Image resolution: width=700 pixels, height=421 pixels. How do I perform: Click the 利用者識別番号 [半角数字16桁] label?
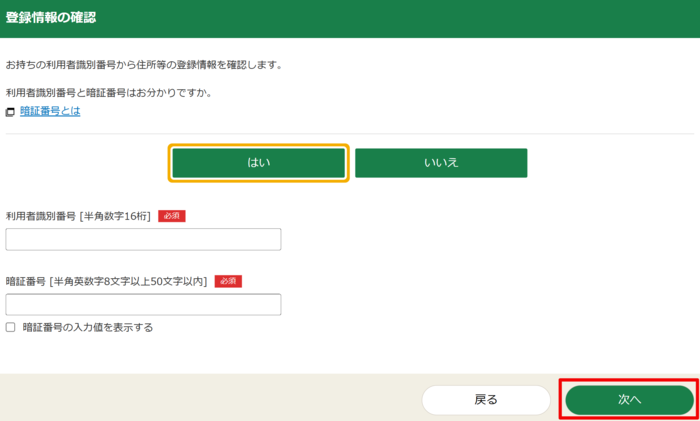(x=78, y=217)
